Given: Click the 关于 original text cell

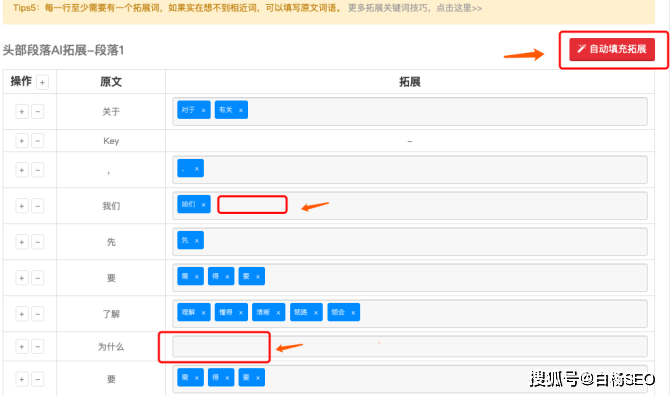Looking at the screenshot, I should click(111, 112).
